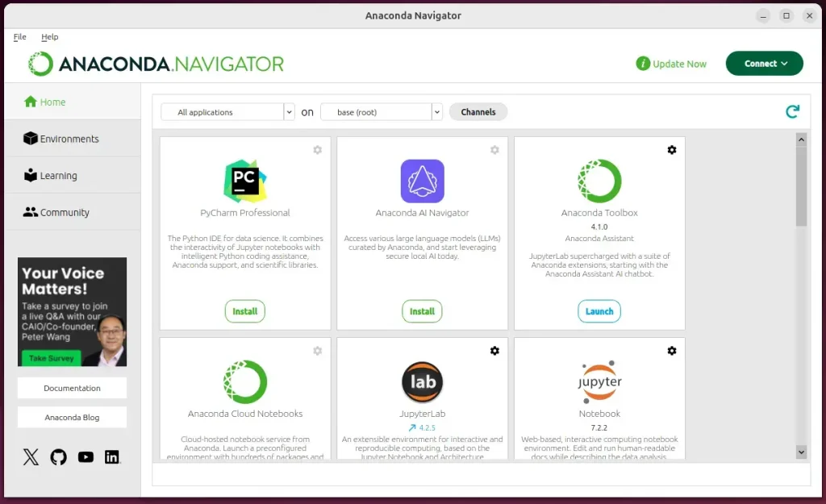Click the JupyterLab lab icon

point(422,381)
